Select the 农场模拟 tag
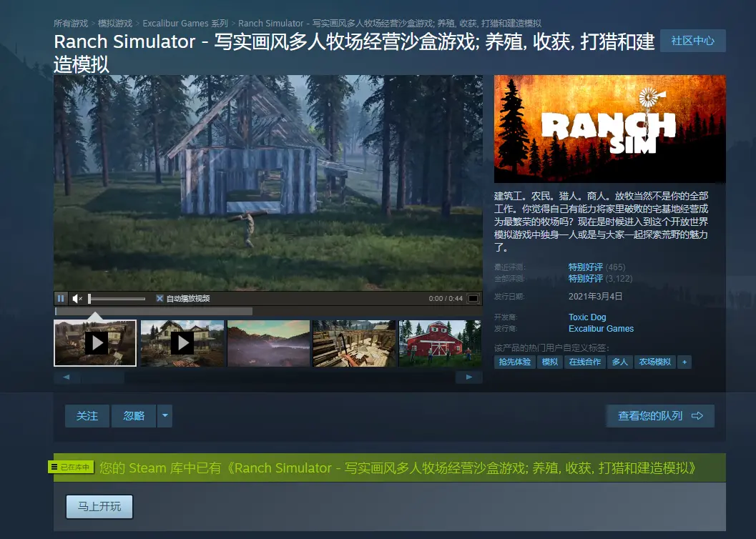Image resolution: width=756 pixels, height=539 pixels. (654, 362)
